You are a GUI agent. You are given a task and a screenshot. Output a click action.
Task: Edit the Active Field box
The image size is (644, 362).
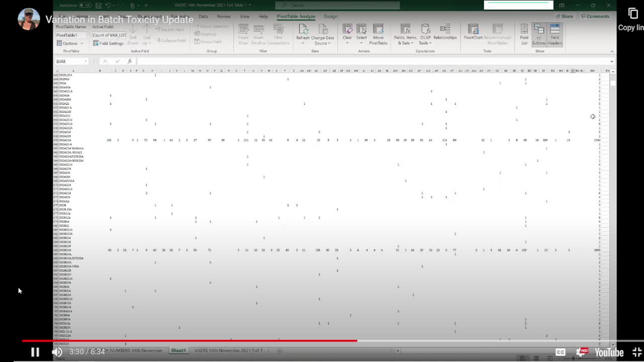pyautogui.click(x=109, y=35)
